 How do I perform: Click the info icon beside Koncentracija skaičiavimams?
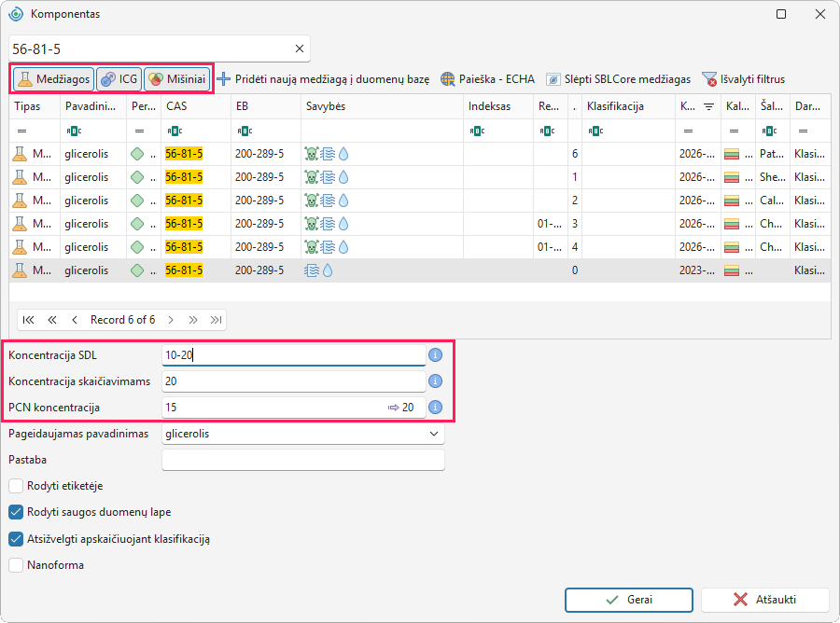tap(436, 381)
